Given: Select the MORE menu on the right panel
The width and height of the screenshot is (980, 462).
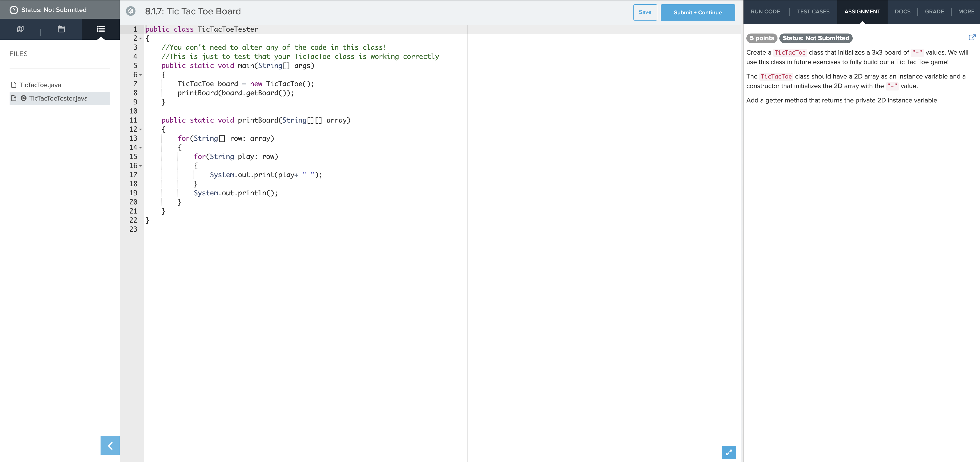Looking at the screenshot, I should tap(966, 11).
